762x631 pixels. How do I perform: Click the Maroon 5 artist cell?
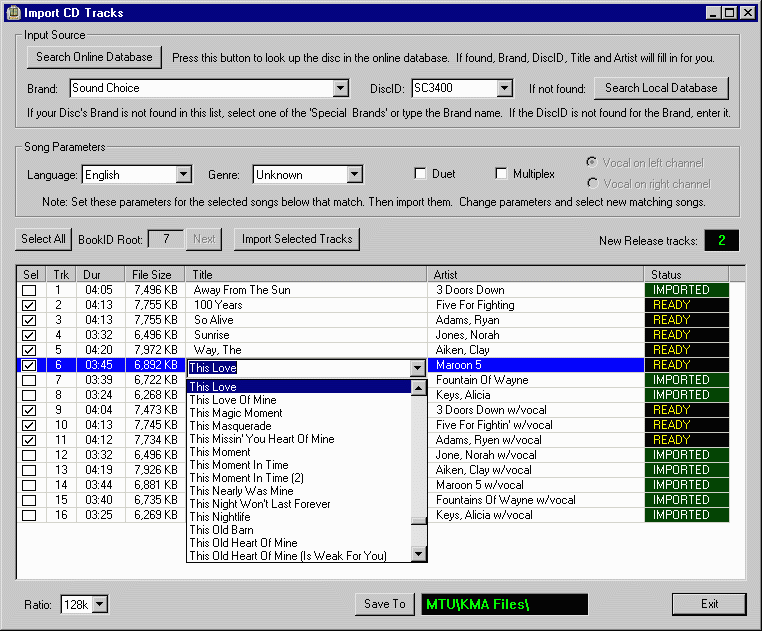point(536,365)
